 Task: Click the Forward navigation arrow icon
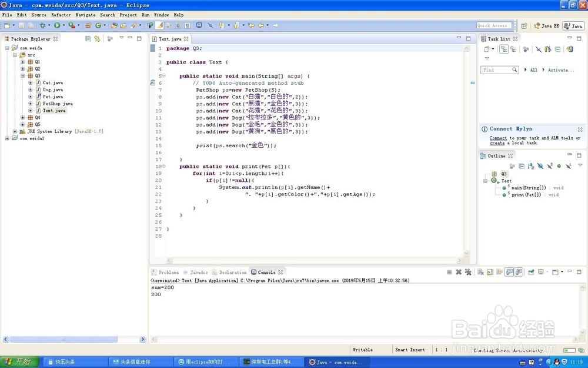pyautogui.click(x=275, y=25)
